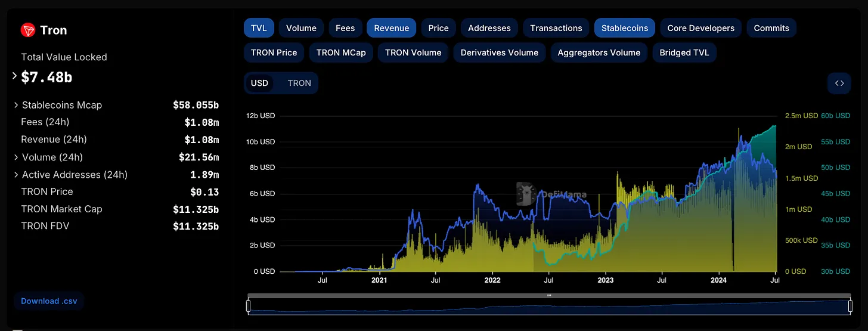868x331 pixels.
Task: Select the USD denomination tab
Action: (x=259, y=83)
